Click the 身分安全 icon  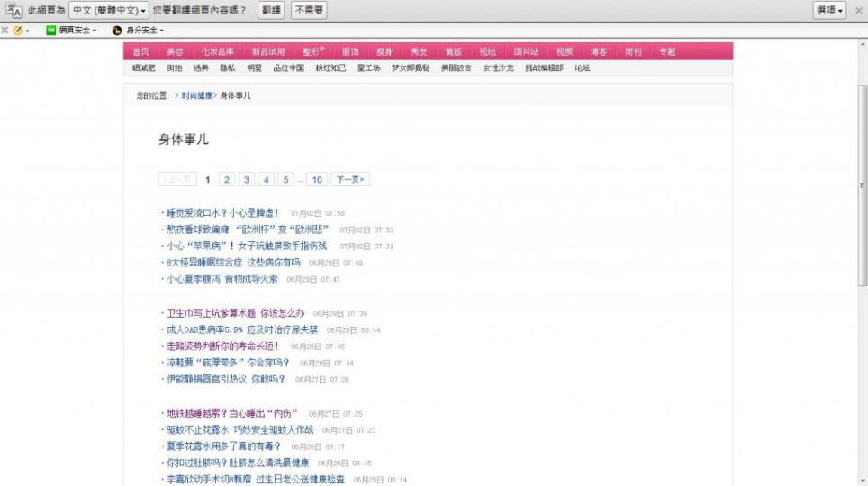click(117, 31)
